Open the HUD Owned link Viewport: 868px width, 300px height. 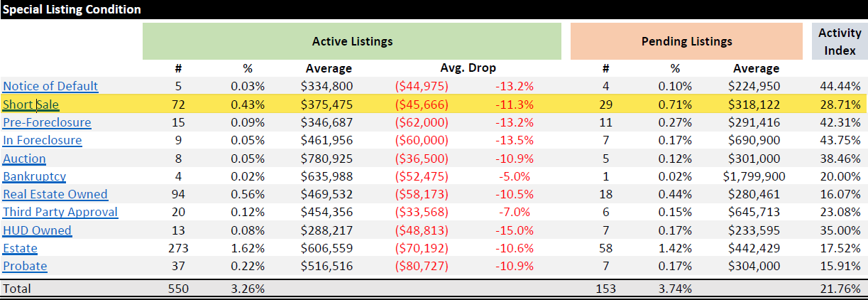[37, 230]
